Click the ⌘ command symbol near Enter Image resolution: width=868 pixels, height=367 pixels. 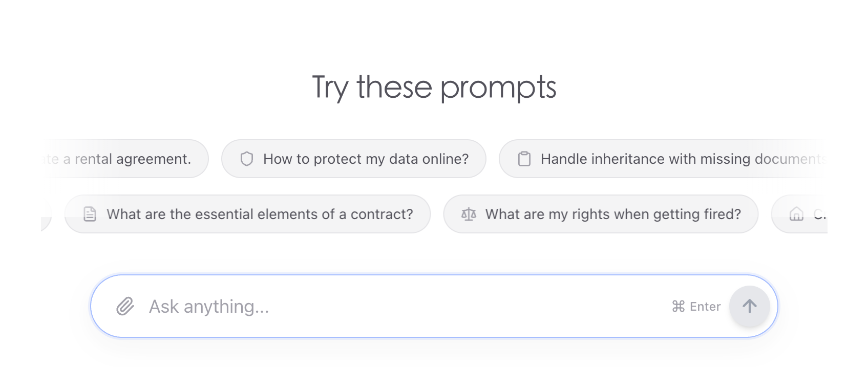click(678, 306)
